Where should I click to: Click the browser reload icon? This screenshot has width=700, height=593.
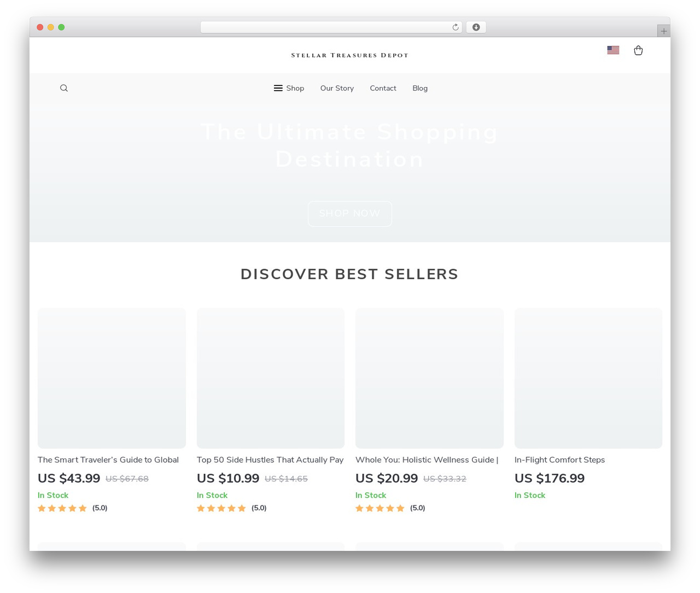(x=456, y=27)
